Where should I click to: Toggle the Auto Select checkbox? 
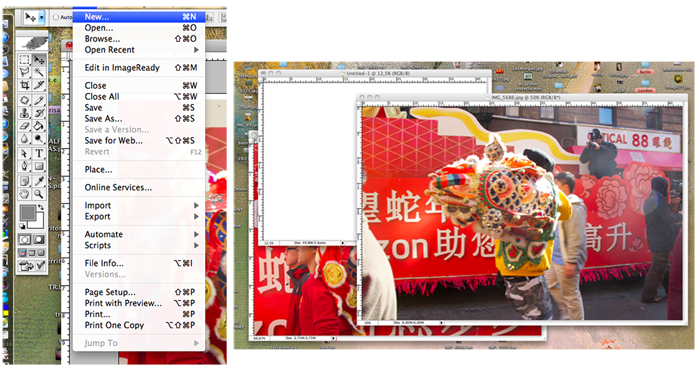(56, 17)
